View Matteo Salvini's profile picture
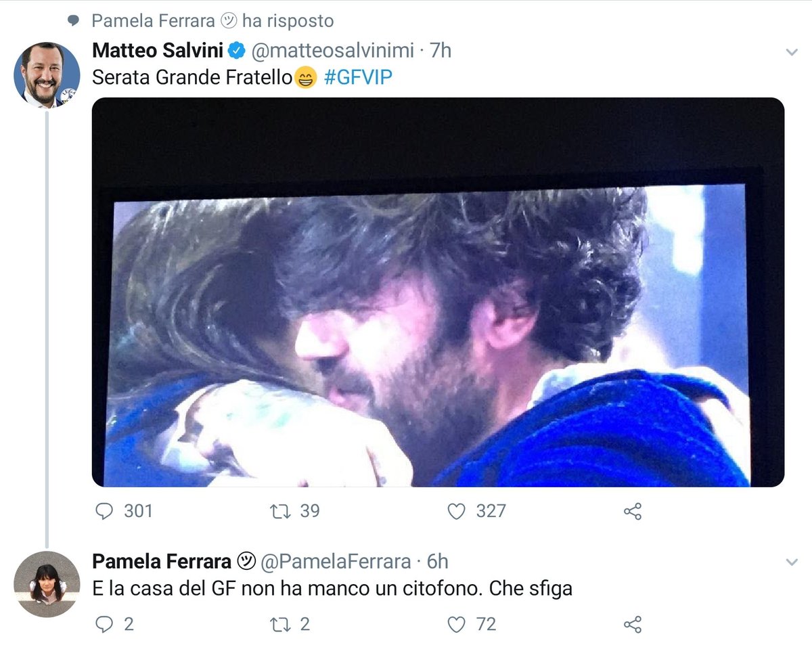The width and height of the screenshot is (812, 645). 47,74
